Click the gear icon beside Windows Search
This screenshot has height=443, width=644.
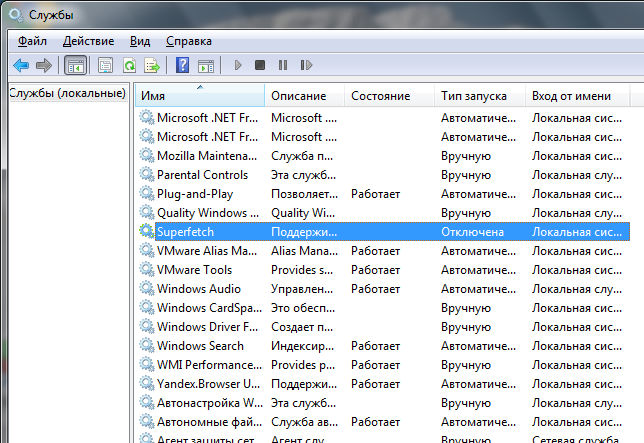[x=147, y=345]
